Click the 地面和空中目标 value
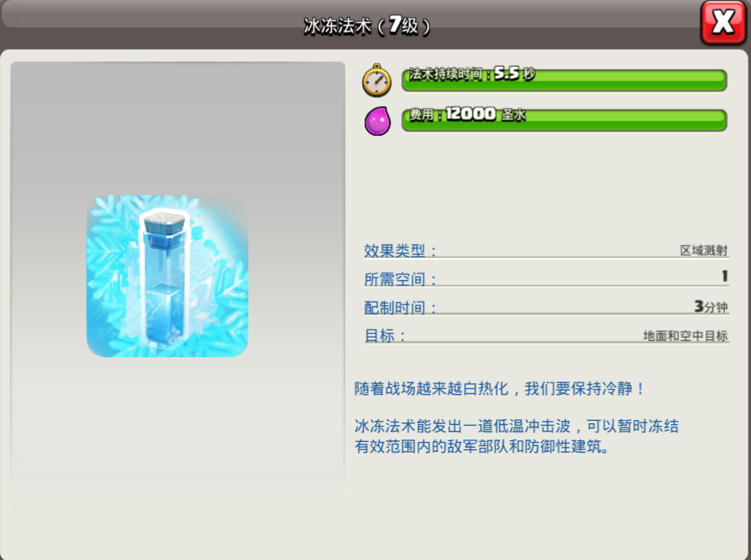Viewport: 751px width, 560px height. click(685, 336)
